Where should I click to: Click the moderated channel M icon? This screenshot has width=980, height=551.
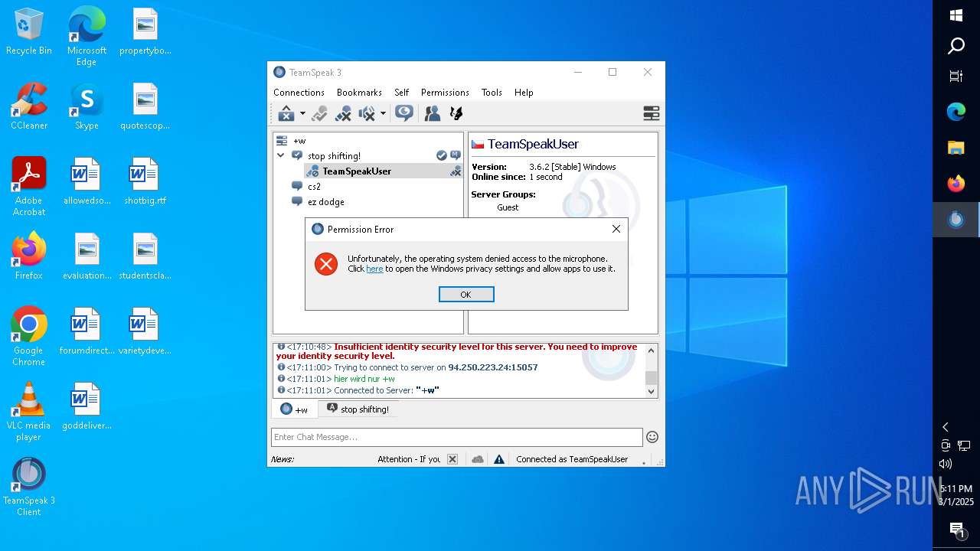point(456,155)
